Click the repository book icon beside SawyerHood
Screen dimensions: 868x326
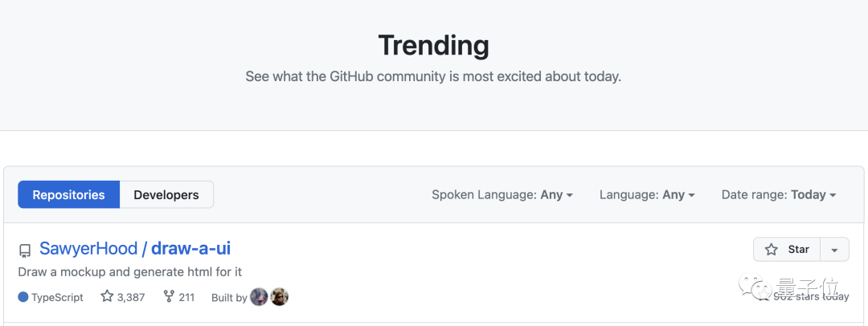pyautogui.click(x=25, y=251)
